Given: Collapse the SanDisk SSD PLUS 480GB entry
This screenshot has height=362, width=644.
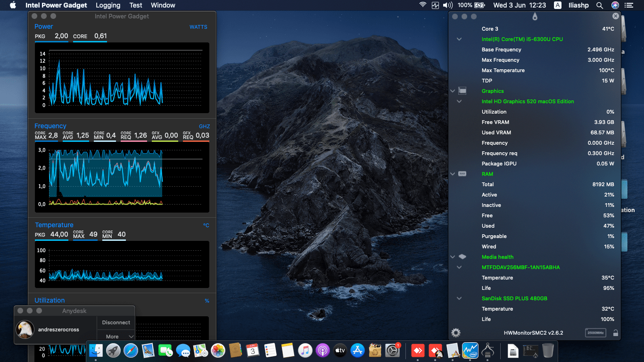Looking at the screenshot, I should [x=459, y=298].
